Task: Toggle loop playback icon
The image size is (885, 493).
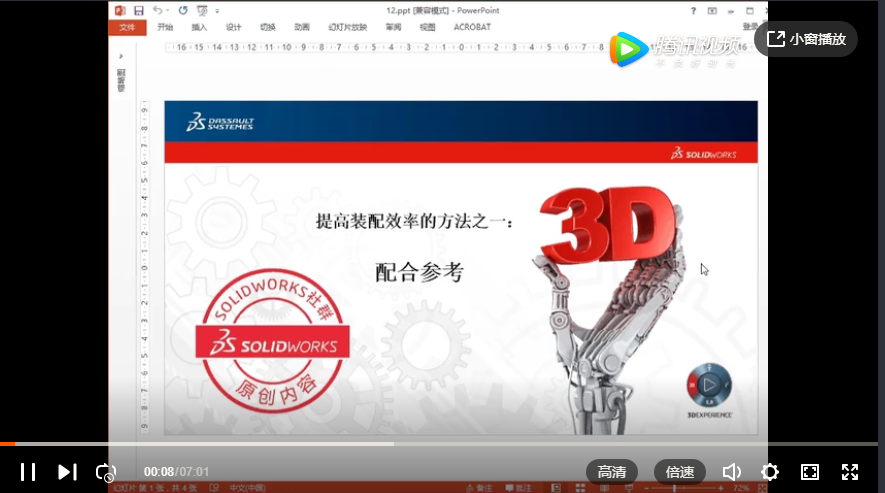Action: point(106,472)
